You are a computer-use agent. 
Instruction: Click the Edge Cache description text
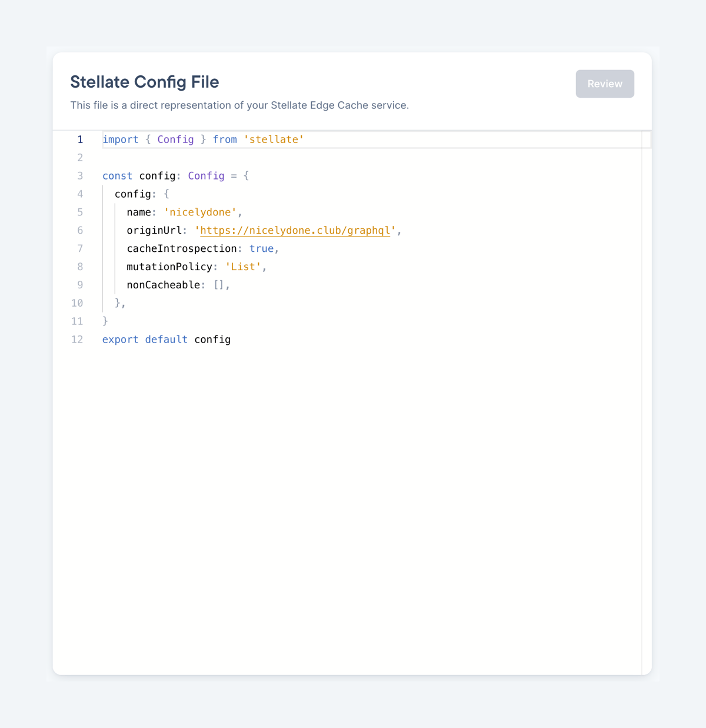click(239, 105)
